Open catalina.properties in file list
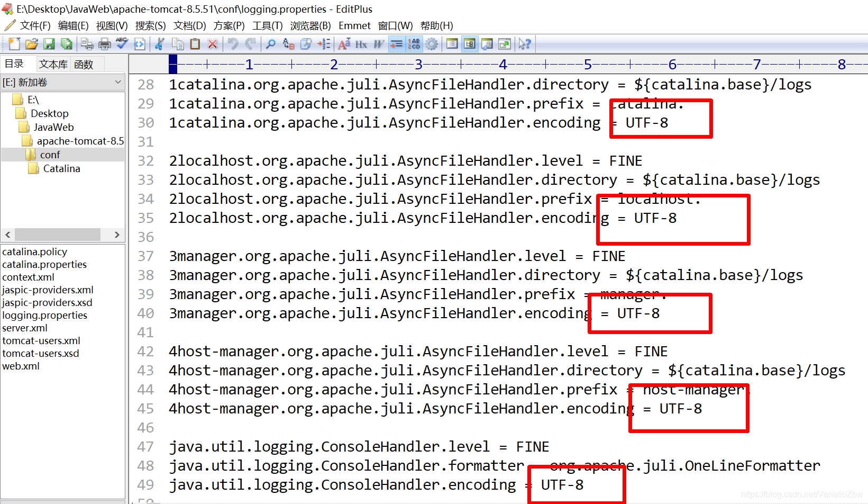This screenshot has height=504, width=868. click(x=44, y=264)
